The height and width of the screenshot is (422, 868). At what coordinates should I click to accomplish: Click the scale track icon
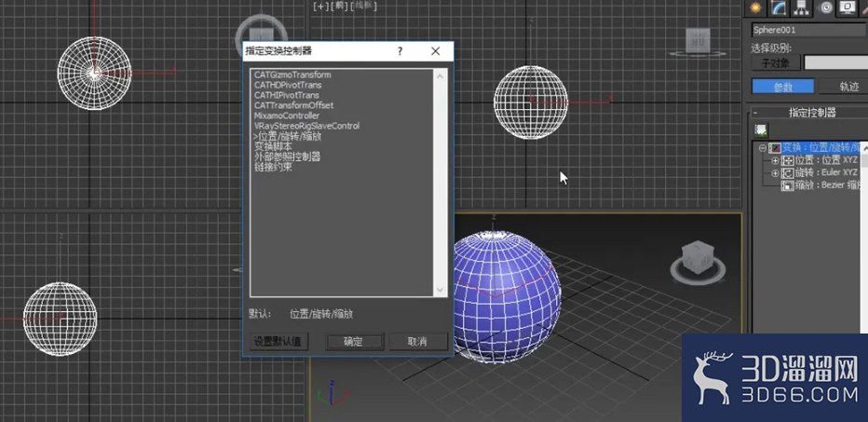787,186
